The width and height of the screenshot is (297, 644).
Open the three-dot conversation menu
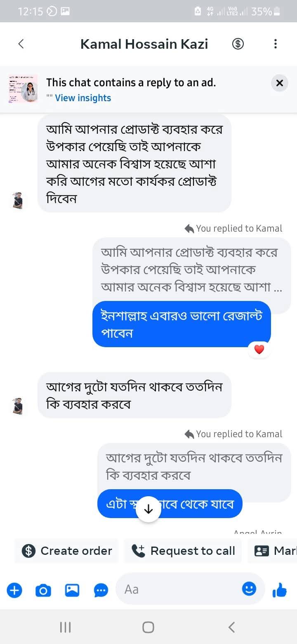click(x=276, y=44)
